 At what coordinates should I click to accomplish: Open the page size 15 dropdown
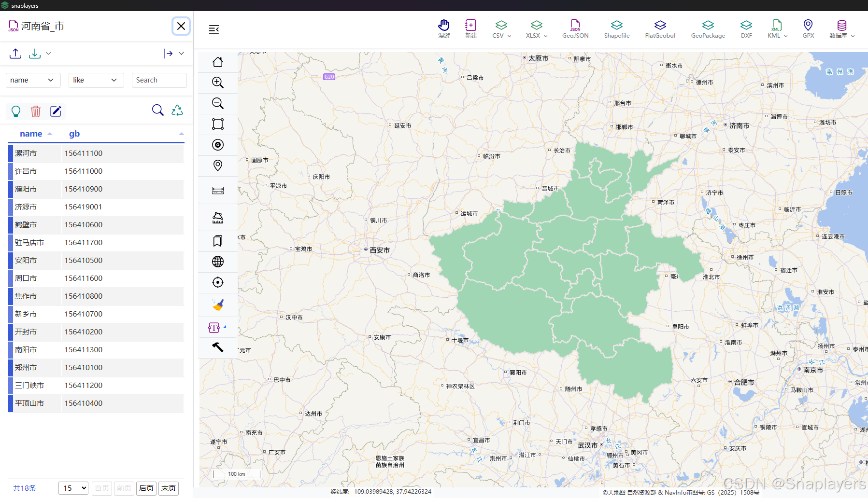point(73,488)
